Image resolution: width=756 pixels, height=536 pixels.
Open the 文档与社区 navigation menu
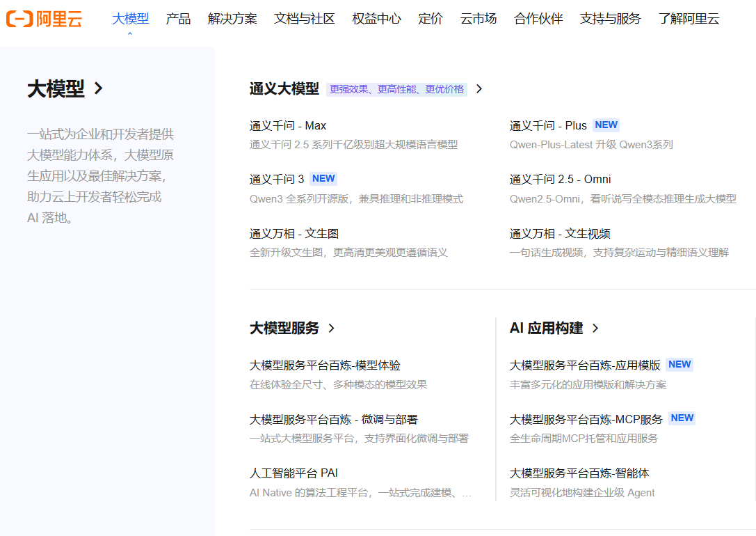pos(304,19)
